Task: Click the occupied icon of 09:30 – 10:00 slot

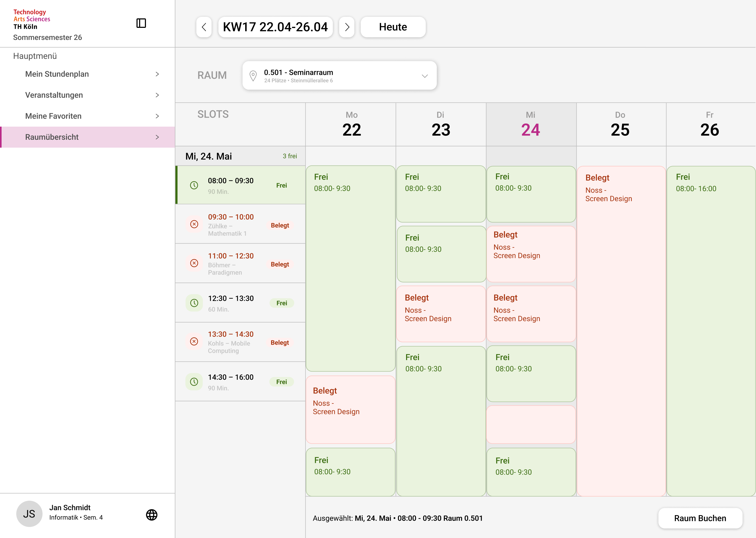Action: 194,224
